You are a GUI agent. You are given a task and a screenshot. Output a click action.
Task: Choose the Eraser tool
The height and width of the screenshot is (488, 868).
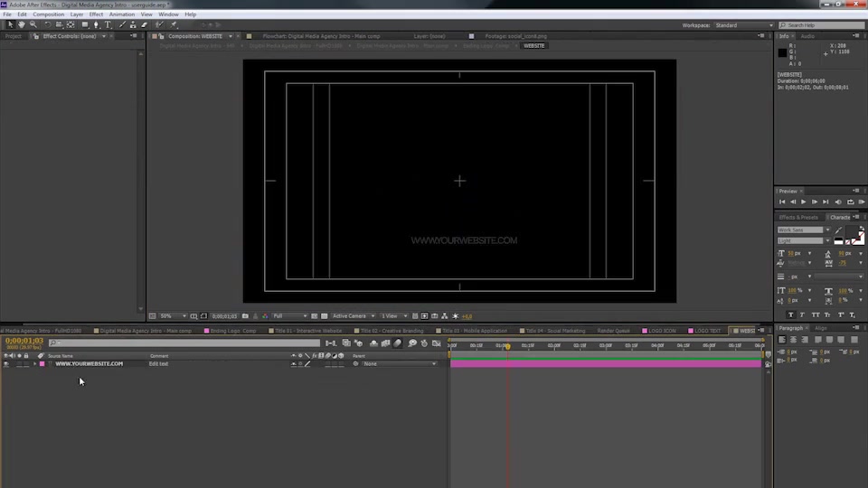pos(145,25)
